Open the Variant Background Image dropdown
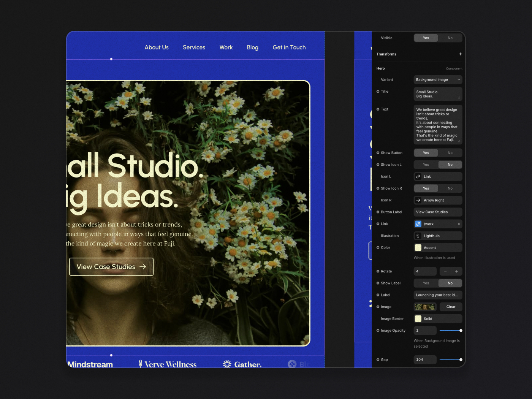The image size is (532, 399). click(x=438, y=80)
